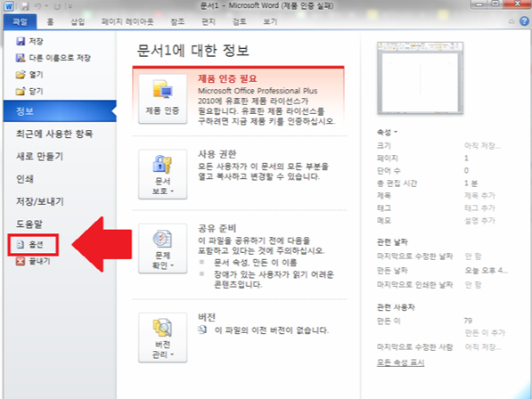The height and width of the screenshot is (399, 532).
Task: Select the 파일 (File) tab
Action: [20, 22]
